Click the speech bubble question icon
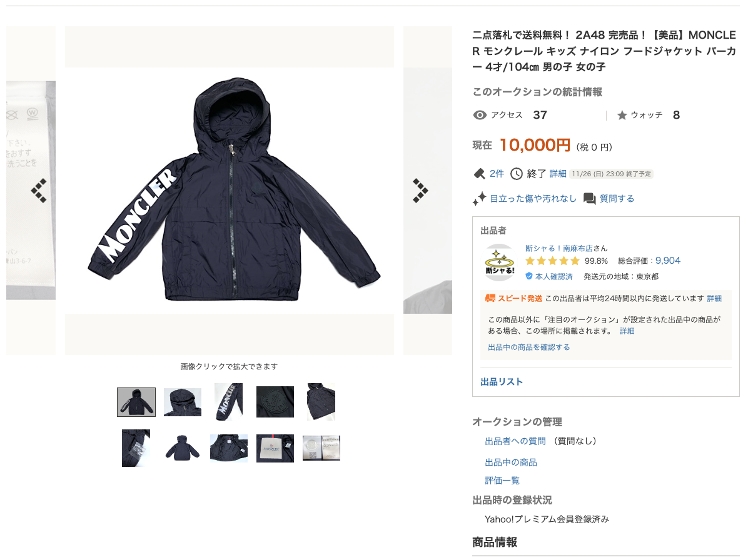The image size is (743, 560). (x=590, y=199)
